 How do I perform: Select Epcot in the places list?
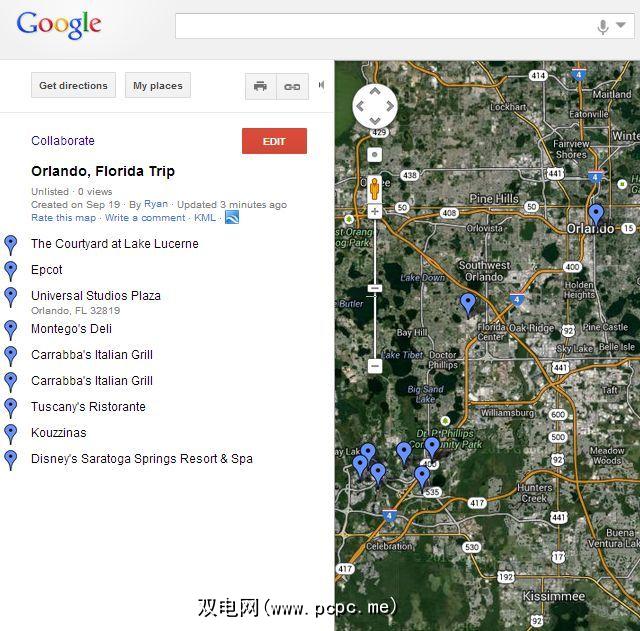pyautogui.click(x=47, y=270)
